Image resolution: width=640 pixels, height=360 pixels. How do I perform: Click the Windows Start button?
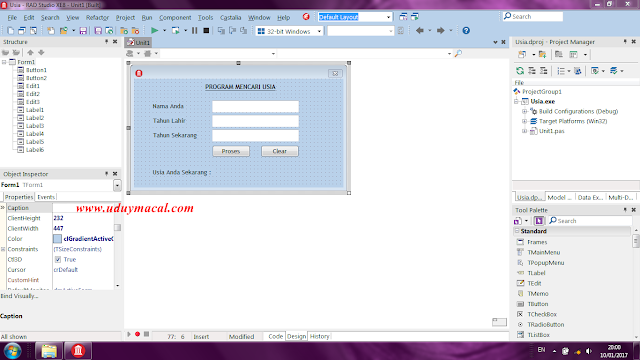pyautogui.click(x=12, y=351)
